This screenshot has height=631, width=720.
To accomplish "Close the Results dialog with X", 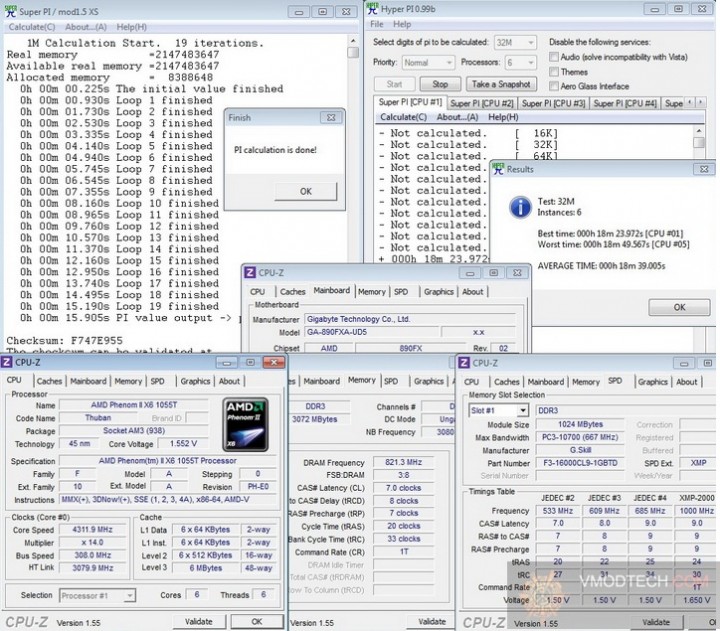I will 704,169.
